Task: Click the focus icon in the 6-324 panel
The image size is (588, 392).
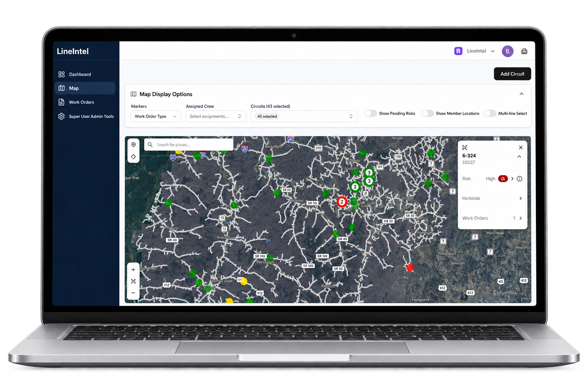Action: coord(465,148)
